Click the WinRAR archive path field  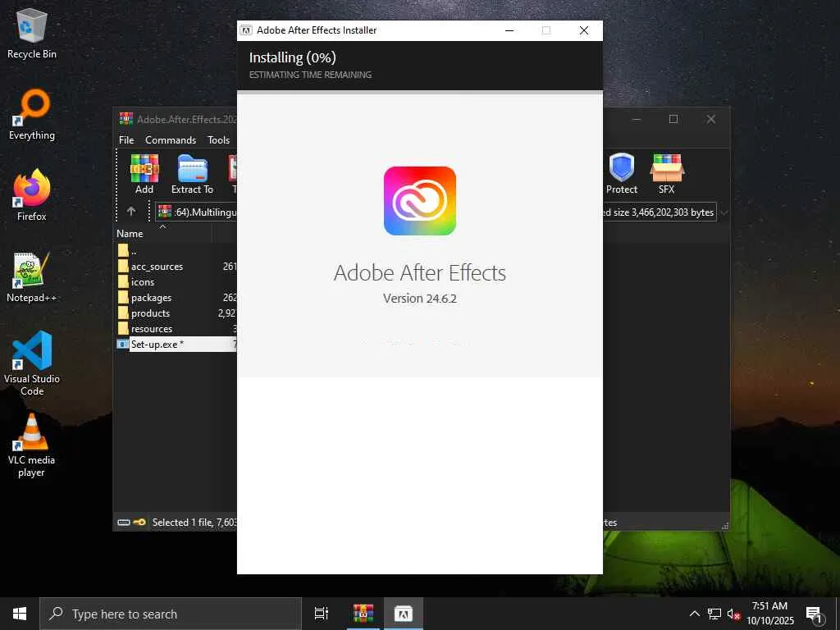(196, 212)
